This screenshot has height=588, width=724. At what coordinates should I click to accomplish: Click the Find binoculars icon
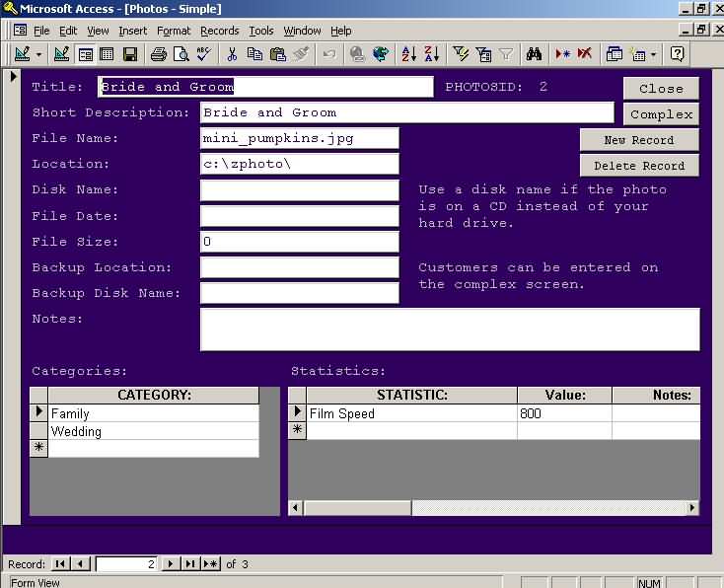534,54
